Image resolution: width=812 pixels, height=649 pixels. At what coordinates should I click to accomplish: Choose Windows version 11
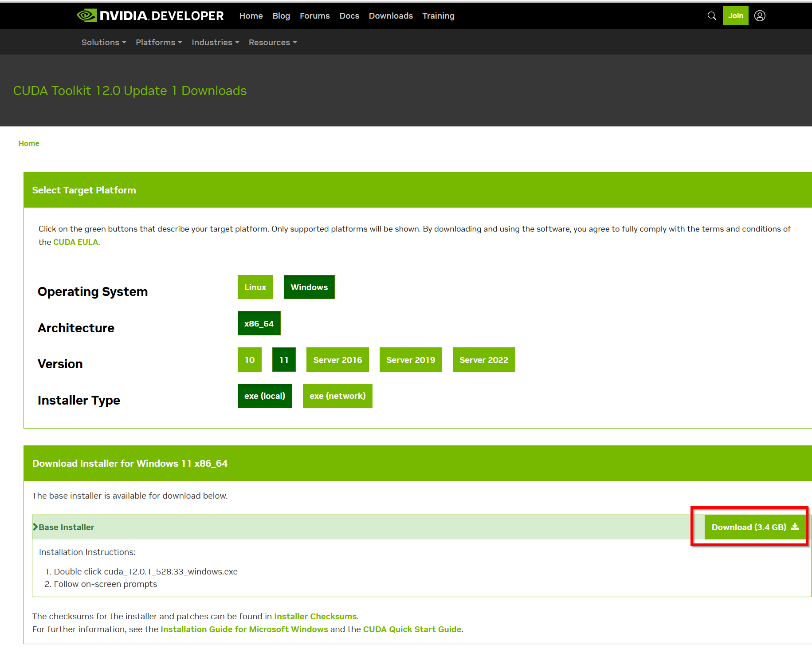tap(284, 360)
